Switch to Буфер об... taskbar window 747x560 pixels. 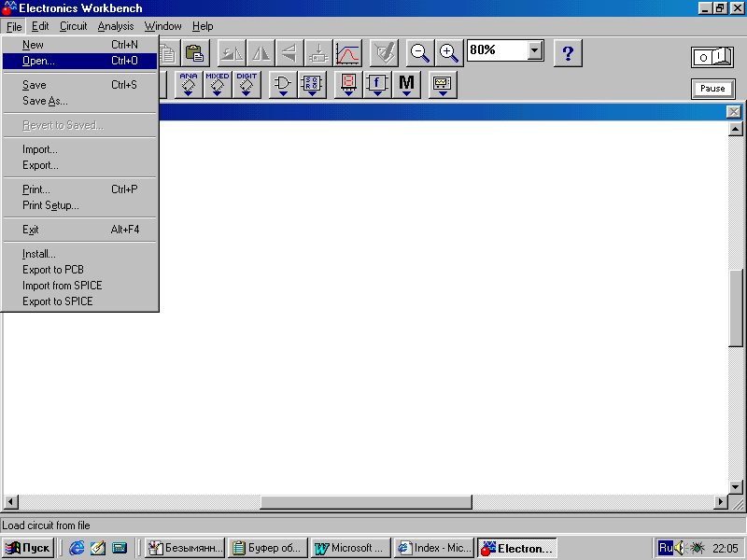pos(268,548)
